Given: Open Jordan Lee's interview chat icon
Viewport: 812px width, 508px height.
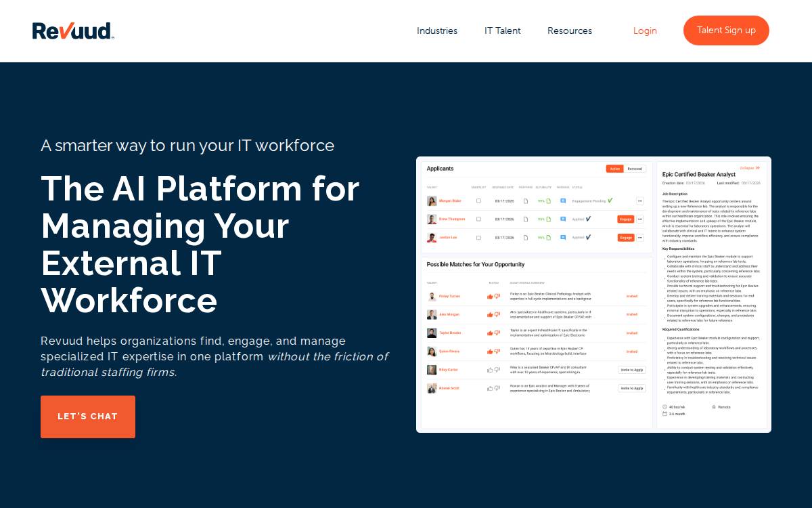Looking at the screenshot, I should pyautogui.click(x=563, y=238).
